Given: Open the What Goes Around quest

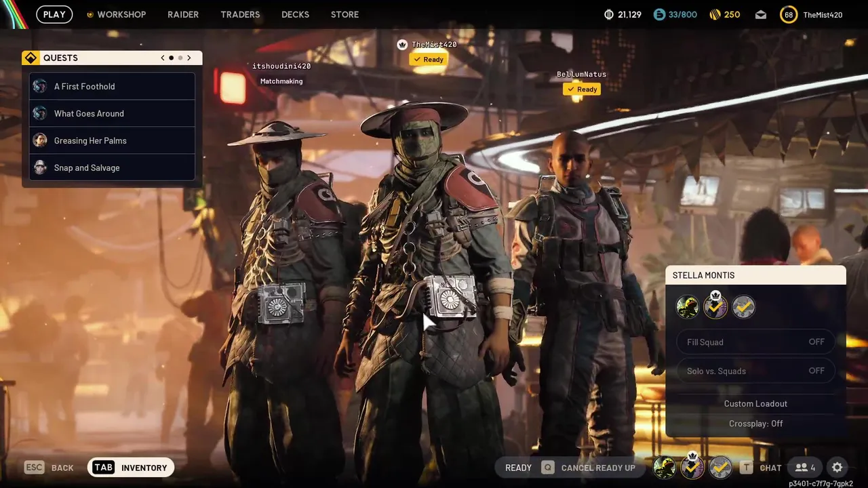Looking at the screenshot, I should (x=113, y=113).
